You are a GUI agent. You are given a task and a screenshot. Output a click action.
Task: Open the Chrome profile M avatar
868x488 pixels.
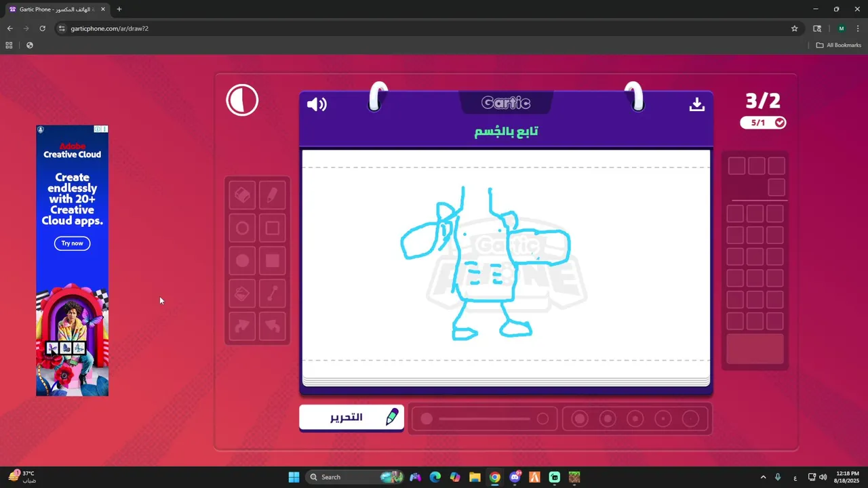842,28
